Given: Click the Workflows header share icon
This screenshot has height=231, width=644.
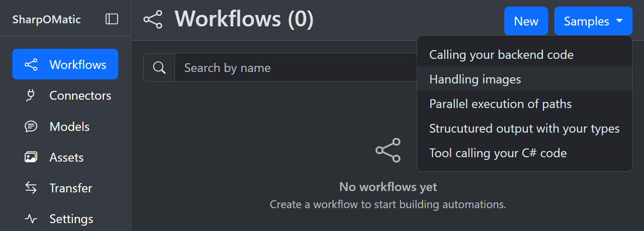Looking at the screenshot, I should tap(153, 20).
